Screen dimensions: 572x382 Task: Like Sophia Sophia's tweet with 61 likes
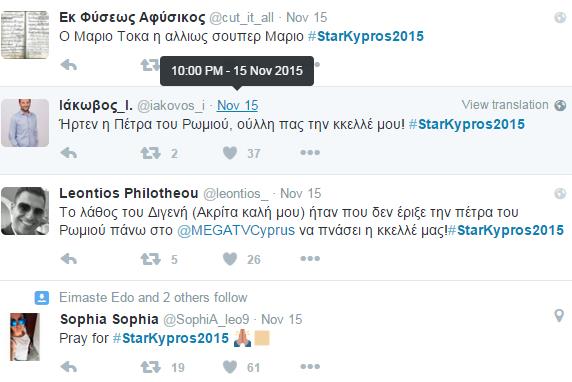(230, 367)
